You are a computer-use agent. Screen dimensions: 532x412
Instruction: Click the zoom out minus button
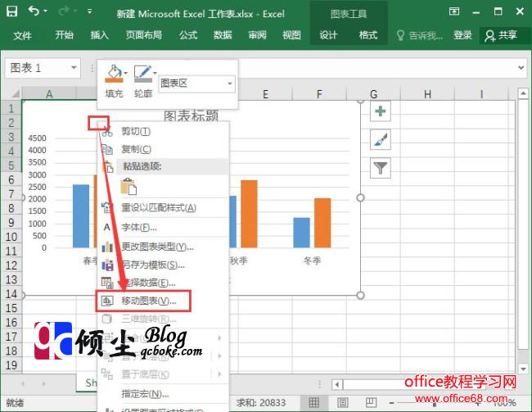point(392,403)
